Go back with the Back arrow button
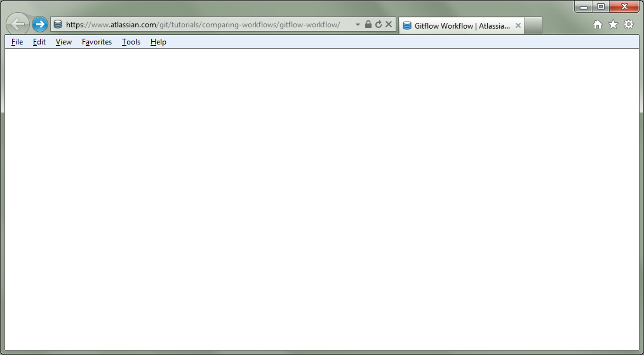 (18, 24)
